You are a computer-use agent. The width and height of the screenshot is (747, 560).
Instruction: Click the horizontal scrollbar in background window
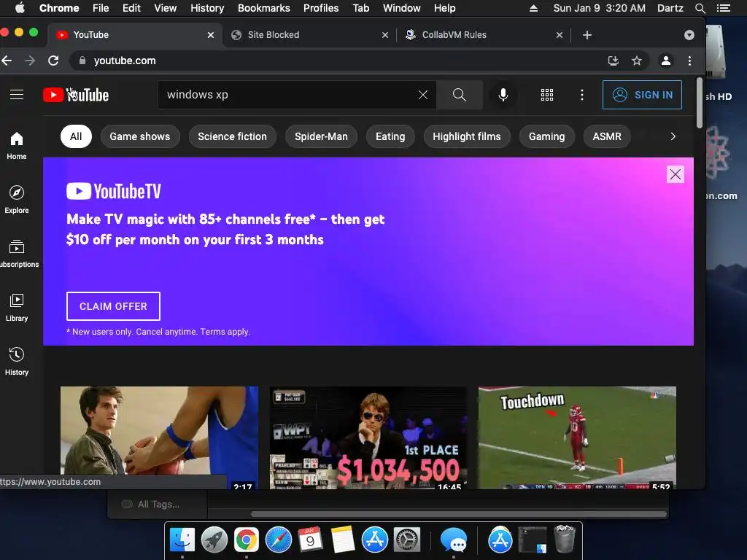coord(458,514)
